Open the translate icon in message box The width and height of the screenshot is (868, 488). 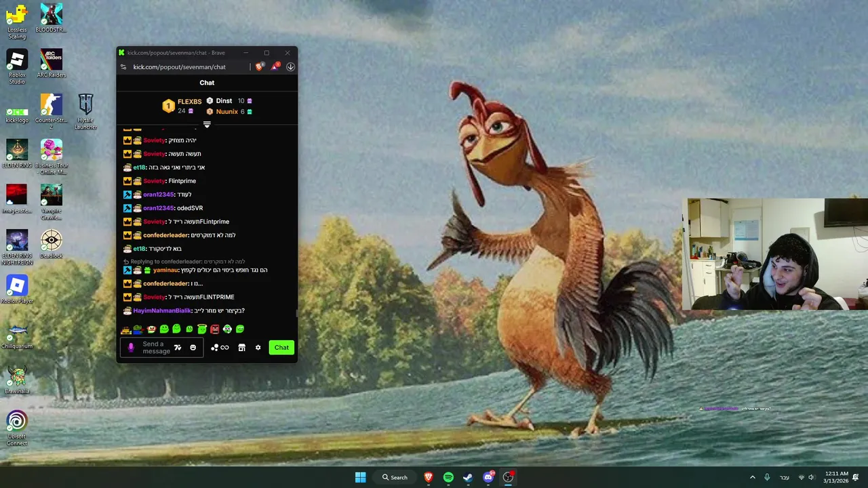178,348
